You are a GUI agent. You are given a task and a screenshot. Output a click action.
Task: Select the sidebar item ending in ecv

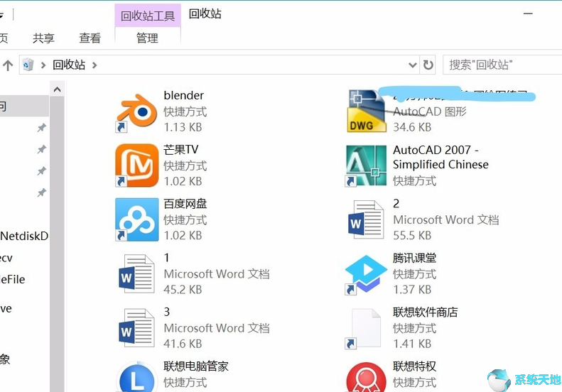[x=6, y=258]
